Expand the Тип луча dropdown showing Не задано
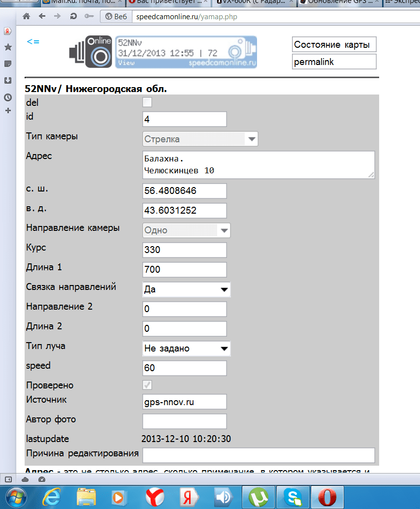420x509 pixels. click(186, 349)
